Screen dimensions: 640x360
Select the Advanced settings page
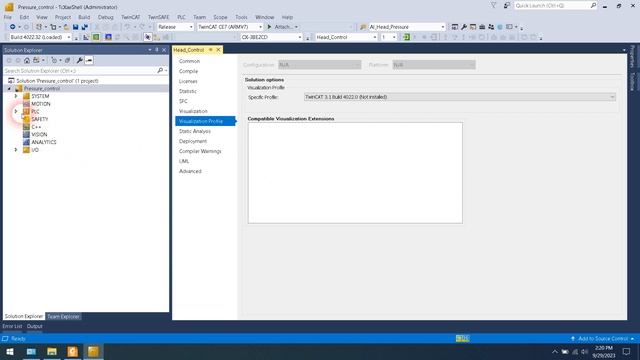pyautogui.click(x=190, y=171)
